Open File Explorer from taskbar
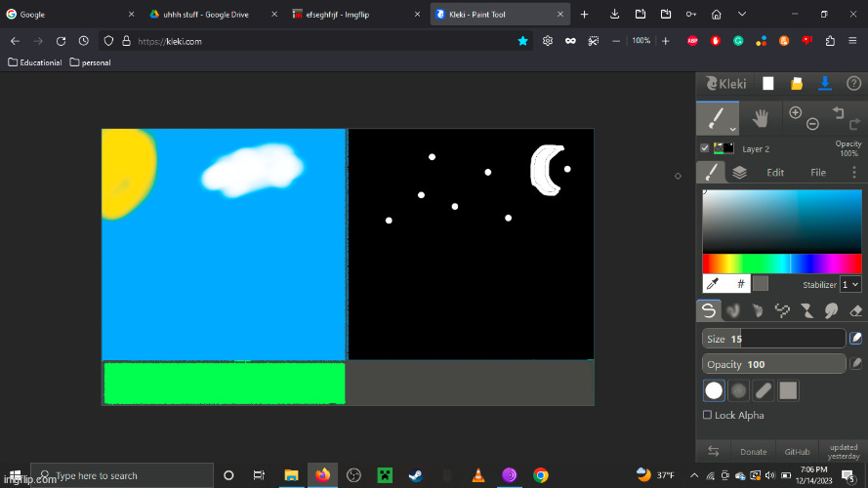868x488 pixels. pyautogui.click(x=291, y=475)
